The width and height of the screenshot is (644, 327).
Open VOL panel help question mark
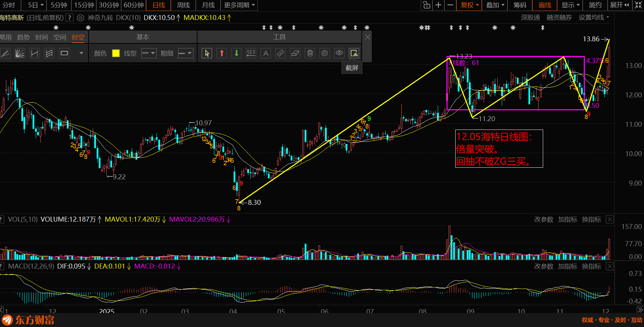point(1,220)
